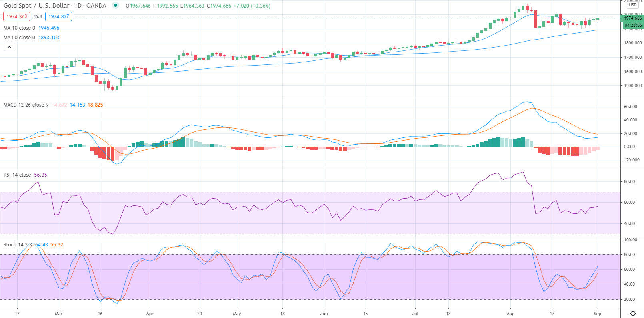Click the close price C1974.666

[x=219, y=6]
